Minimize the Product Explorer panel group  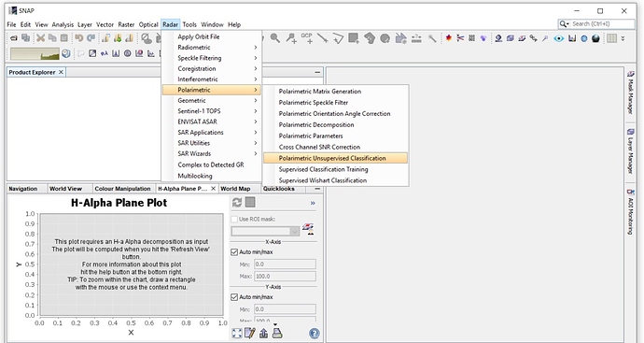[x=317, y=72]
